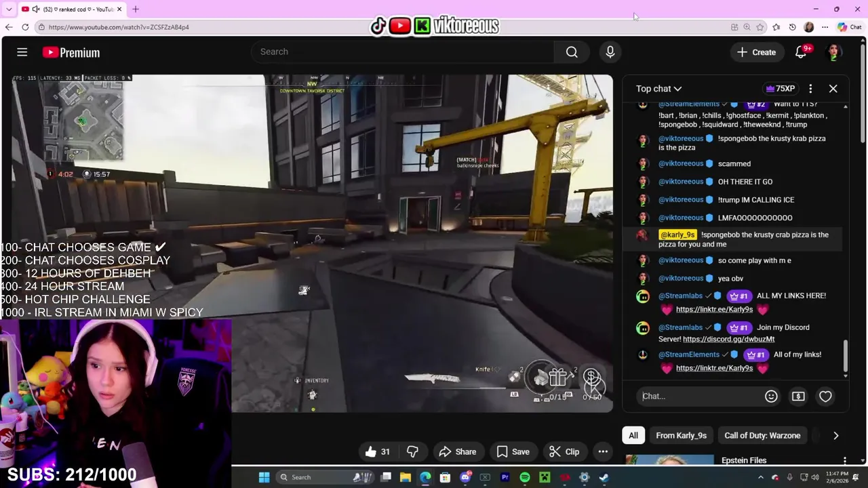868x488 pixels.
Task: Reload the current page
Action: pos(25,27)
